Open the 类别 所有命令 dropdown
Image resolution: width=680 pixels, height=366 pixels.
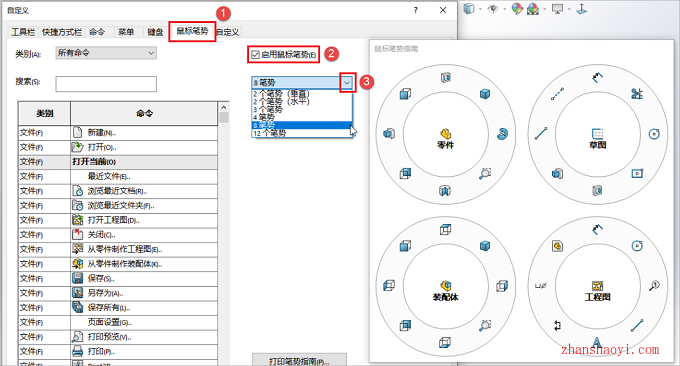tap(106, 53)
